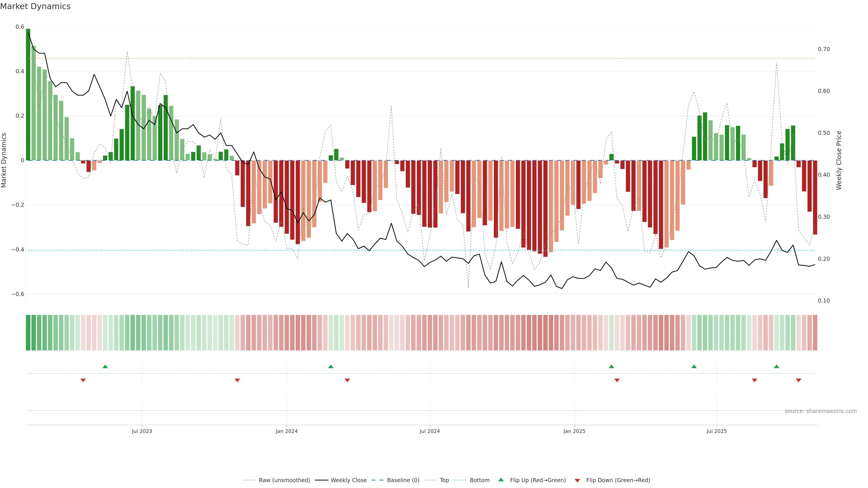868x488 pixels.
Task: Hide the Top threshold line via legend
Action: click(444, 480)
